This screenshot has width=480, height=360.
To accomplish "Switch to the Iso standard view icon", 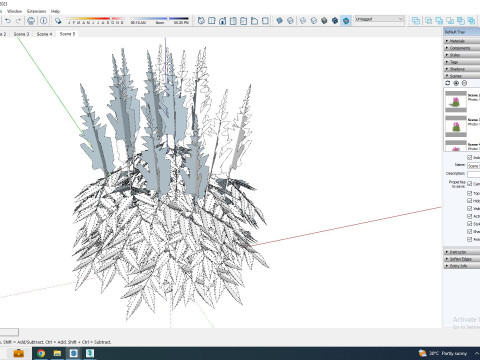I will pos(201,21).
